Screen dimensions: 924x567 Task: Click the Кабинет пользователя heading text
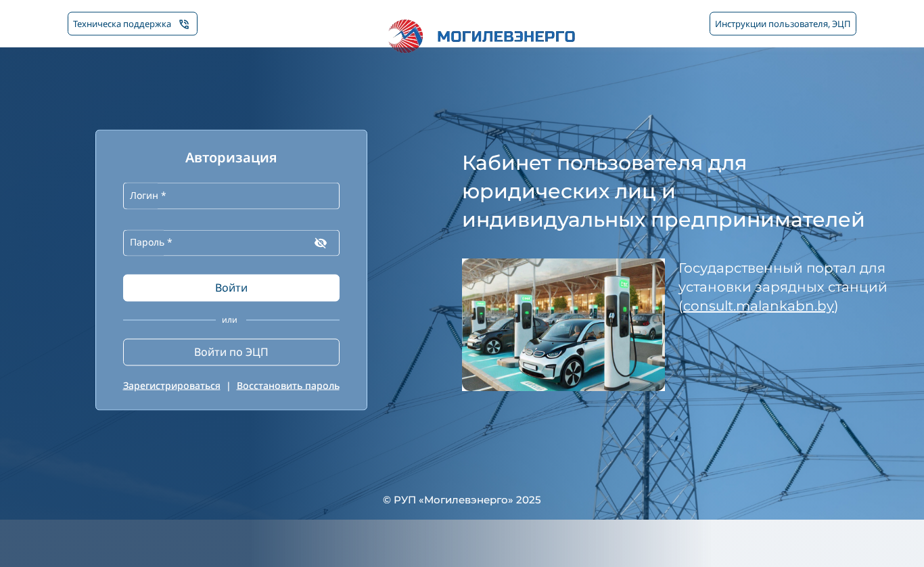664,191
